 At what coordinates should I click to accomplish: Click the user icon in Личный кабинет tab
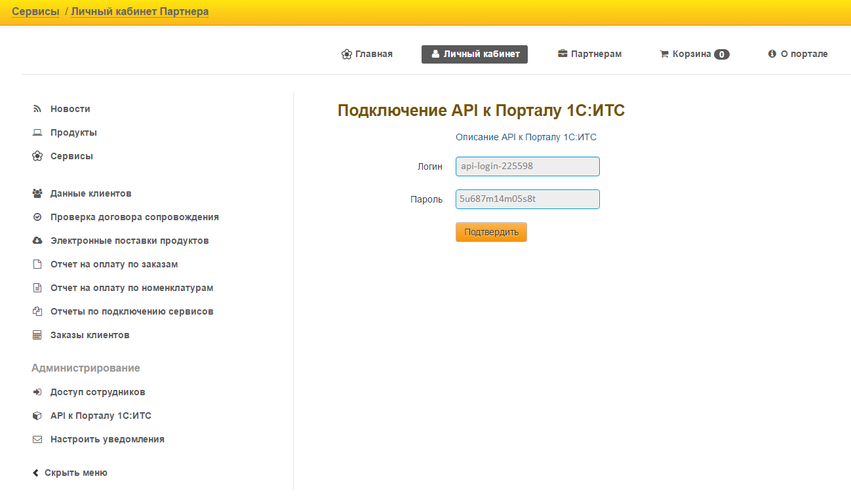coord(435,54)
